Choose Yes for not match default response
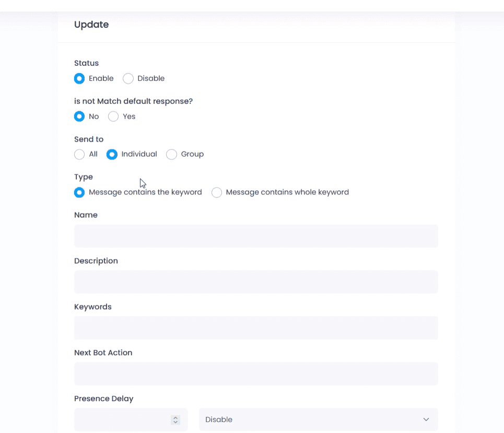Screen dimensions: 504x433 (113, 116)
